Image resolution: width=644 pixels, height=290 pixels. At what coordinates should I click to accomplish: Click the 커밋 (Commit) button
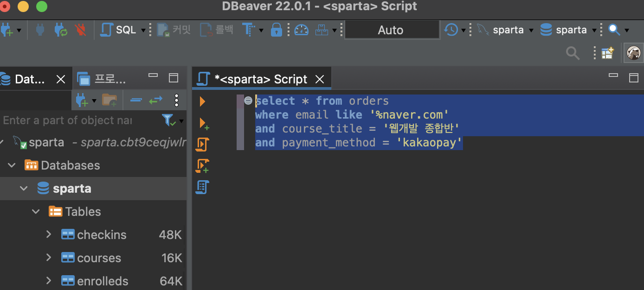tap(174, 30)
